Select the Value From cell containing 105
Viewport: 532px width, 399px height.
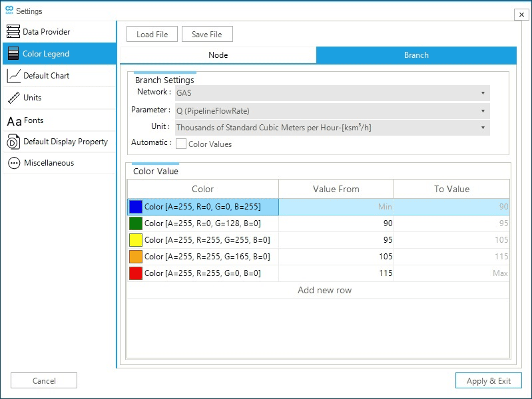pyautogui.click(x=336, y=257)
